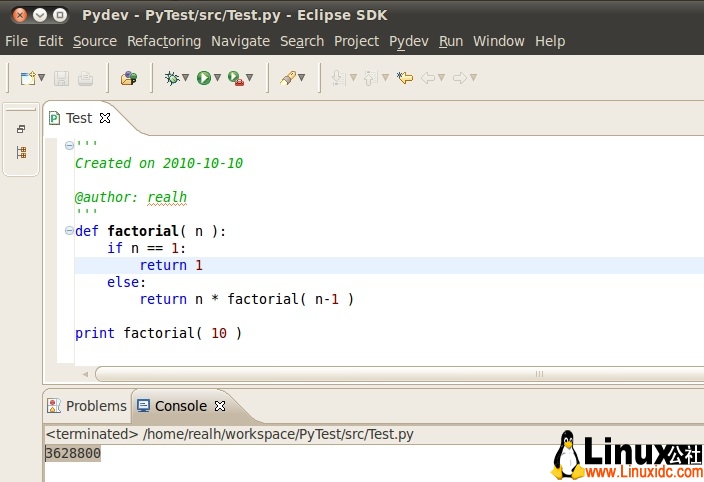The image size is (704, 482).
Task: Click the Package hierarchy icon in left sidebar
Action: 21,153
